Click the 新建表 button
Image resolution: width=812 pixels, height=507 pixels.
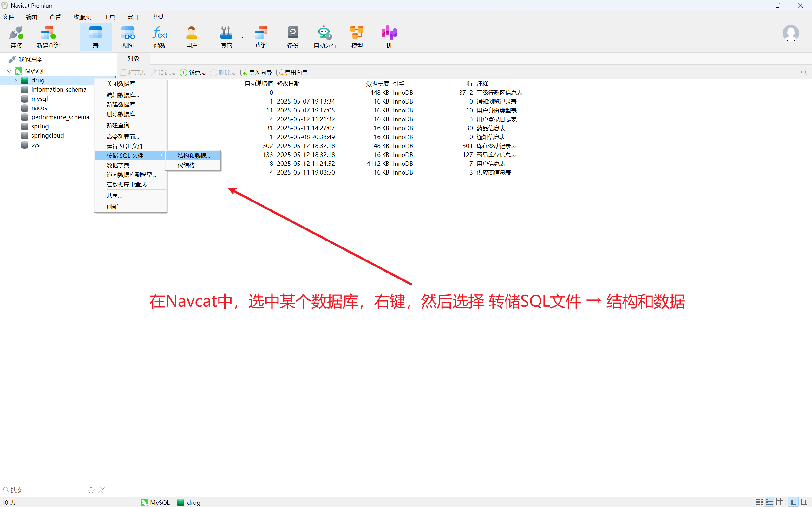(x=193, y=73)
